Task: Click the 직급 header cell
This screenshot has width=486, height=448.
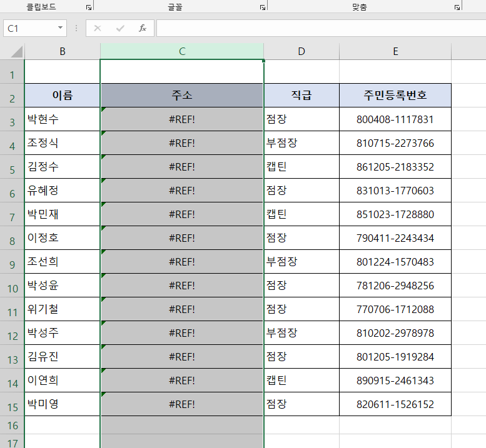Action: tap(301, 96)
